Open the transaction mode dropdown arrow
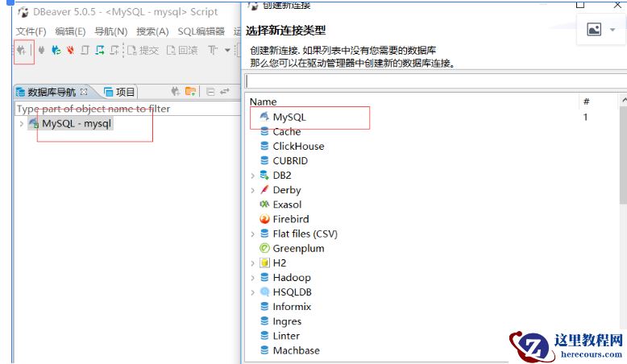This screenshot has height=364, width=627. click(x=227, y=51)
